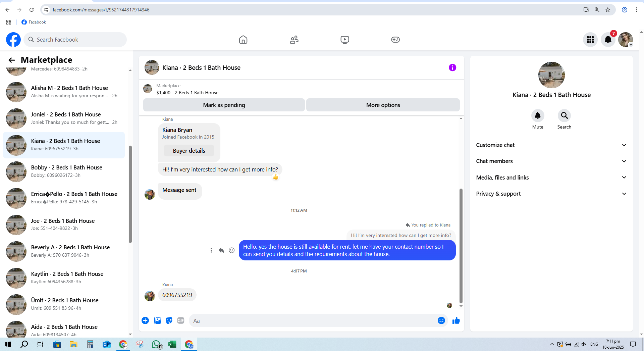Image resolution: width=644 pixels, height=351 pixels.
Task: Open WhatsApp from the taskbar
Action: click(156, 344)
